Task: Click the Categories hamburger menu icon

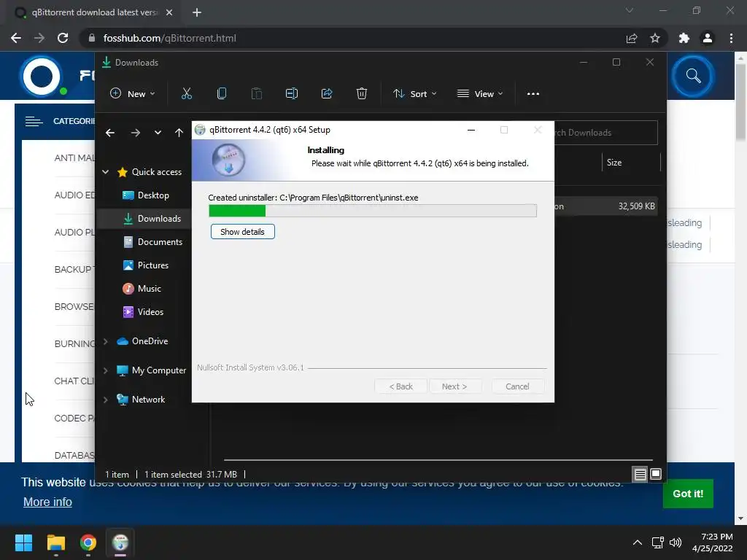Action: (34, 122)
